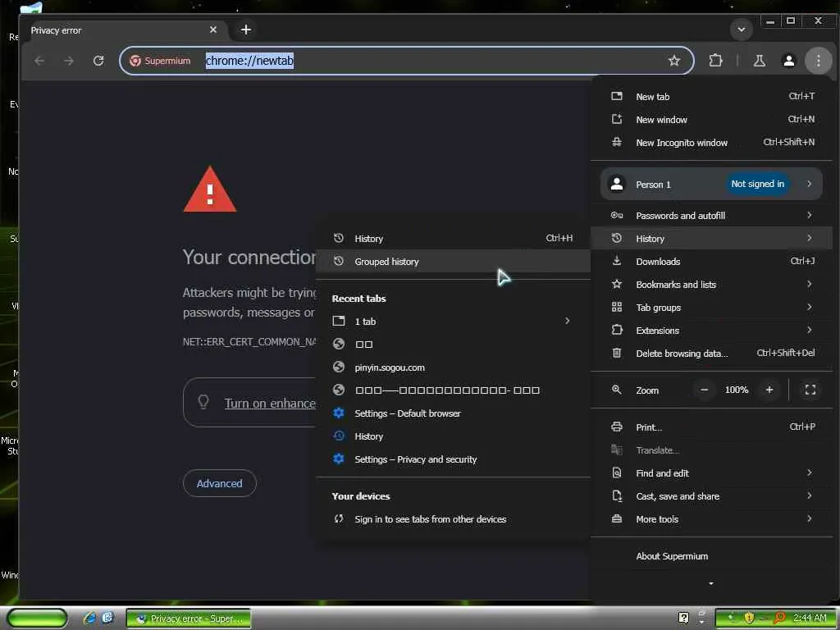This screenshot has width=840, height=630.
Task: Open Downloads from the menu
Action: point(712,262)
